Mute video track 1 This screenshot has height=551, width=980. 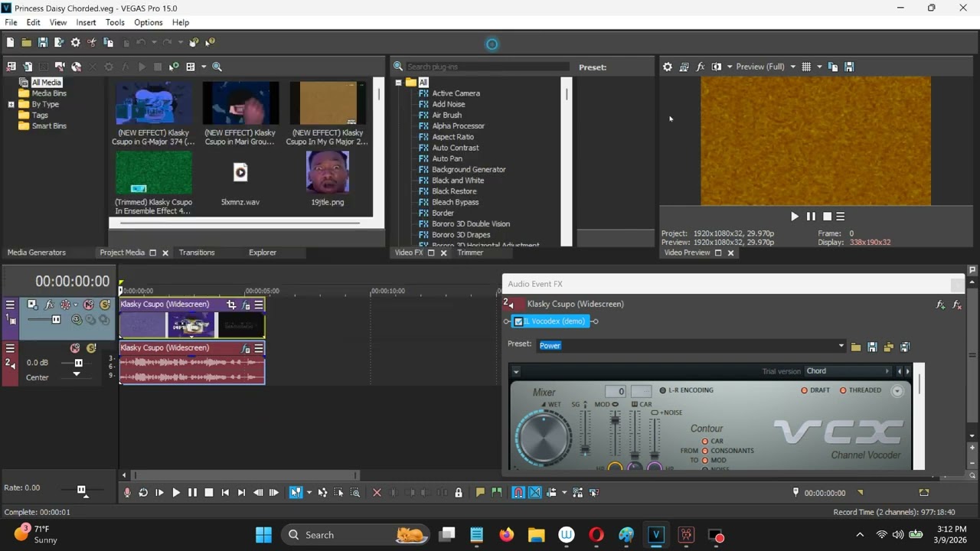click(89, 305)
